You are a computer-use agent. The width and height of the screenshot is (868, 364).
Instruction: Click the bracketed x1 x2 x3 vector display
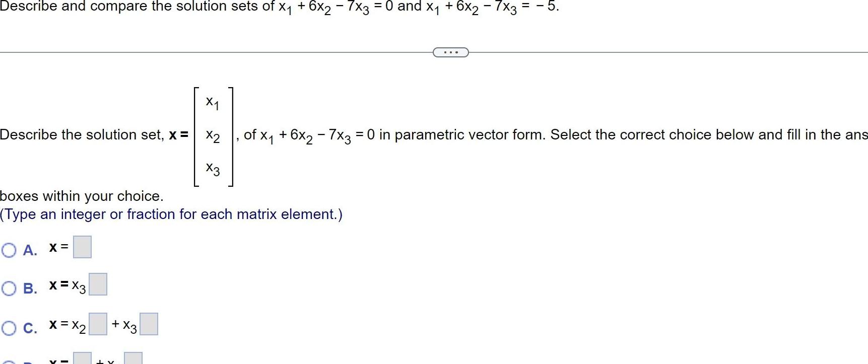pyautogui.click(x=213, y=135)
